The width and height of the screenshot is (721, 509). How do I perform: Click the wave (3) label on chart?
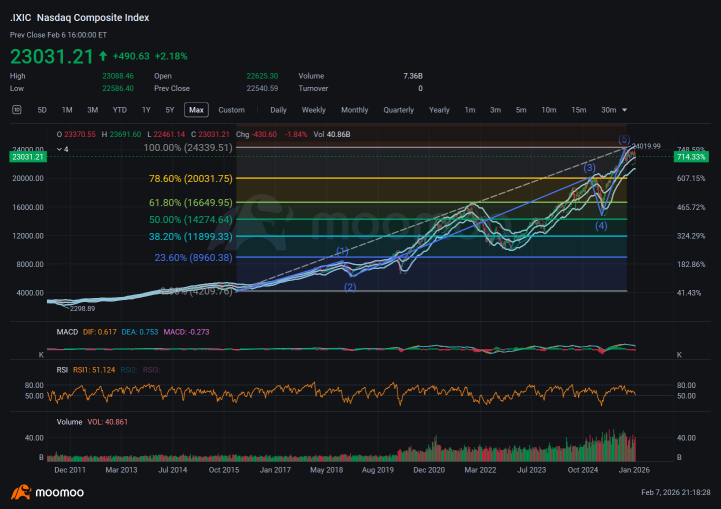[589, 168]
